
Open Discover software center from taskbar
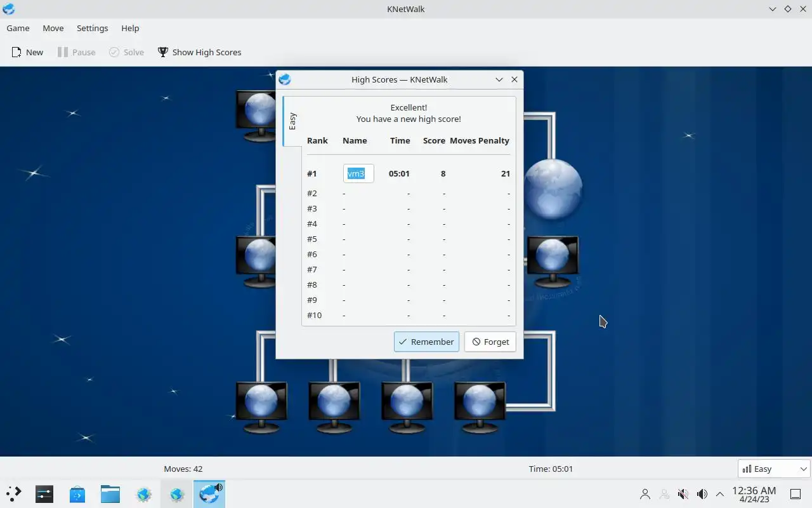click(x=77, y=494)
